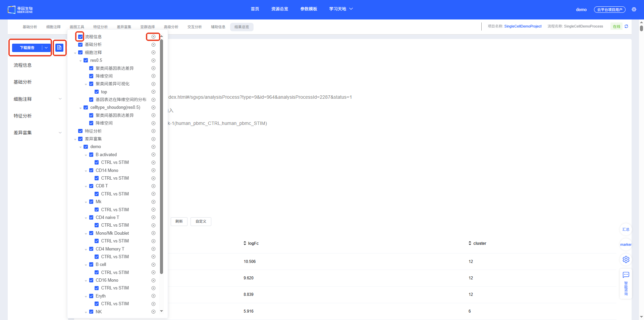This screenshot has width=644, height=320.
Task: Toggle the 差异富集 checkbox in tree
Action: [x=80, y=139]
